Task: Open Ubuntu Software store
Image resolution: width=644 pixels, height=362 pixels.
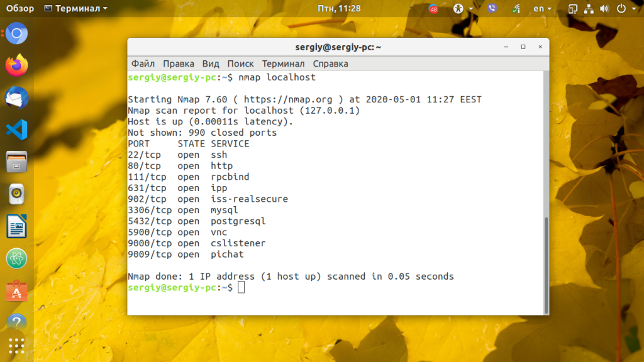Action: 17,291
